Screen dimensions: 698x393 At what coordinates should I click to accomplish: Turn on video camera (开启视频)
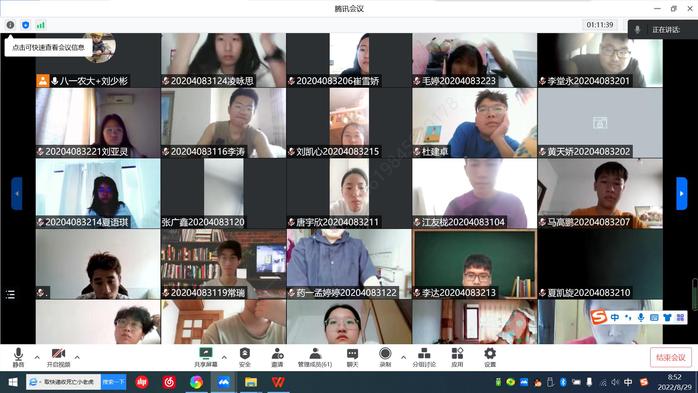pyautogui.click(x=58, y=357)
